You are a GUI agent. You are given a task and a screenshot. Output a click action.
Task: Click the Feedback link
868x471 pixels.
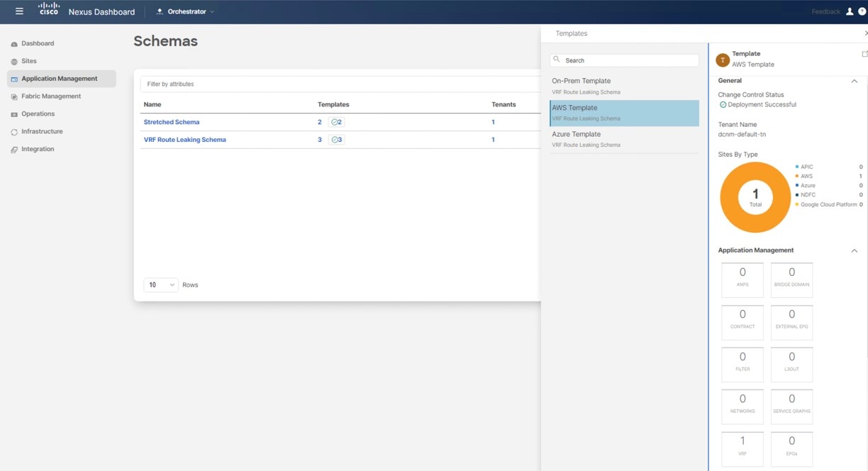point(825,11)
